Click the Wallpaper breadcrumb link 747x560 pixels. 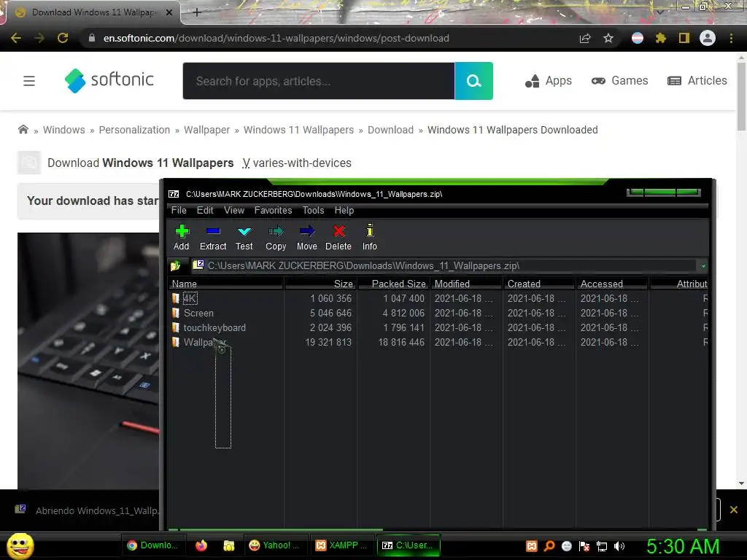206,130
